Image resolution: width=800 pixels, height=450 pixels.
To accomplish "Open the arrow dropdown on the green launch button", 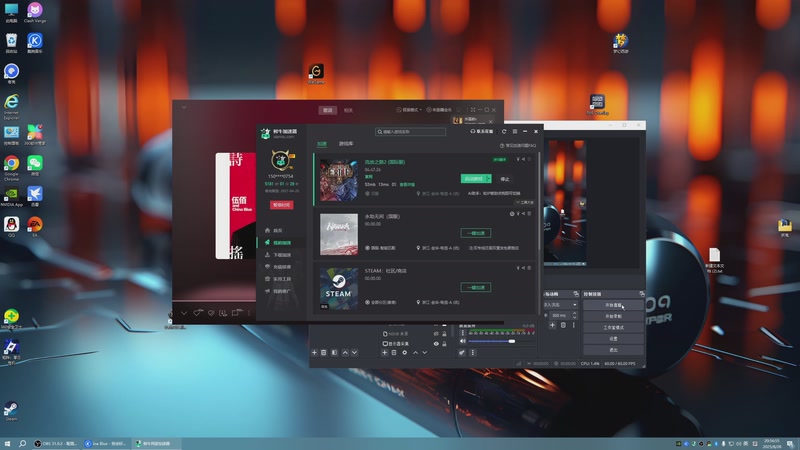I will click(489, 179).
